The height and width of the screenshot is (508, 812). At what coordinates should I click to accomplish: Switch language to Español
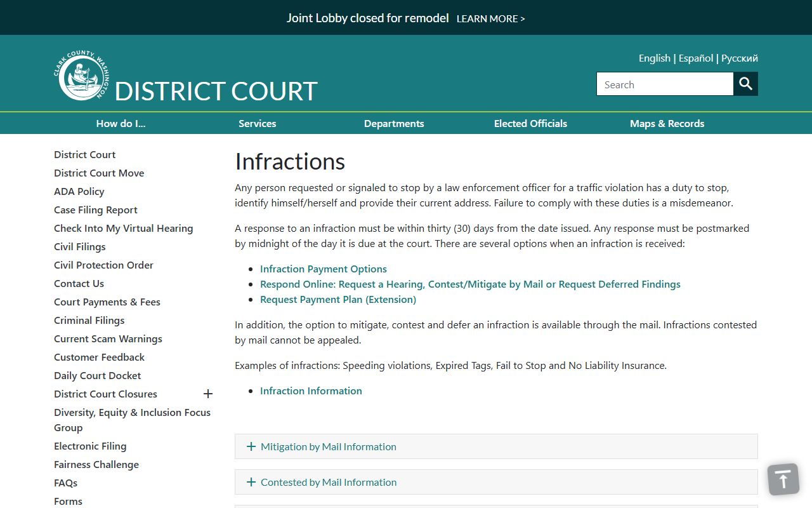click(x=696, y=58)
